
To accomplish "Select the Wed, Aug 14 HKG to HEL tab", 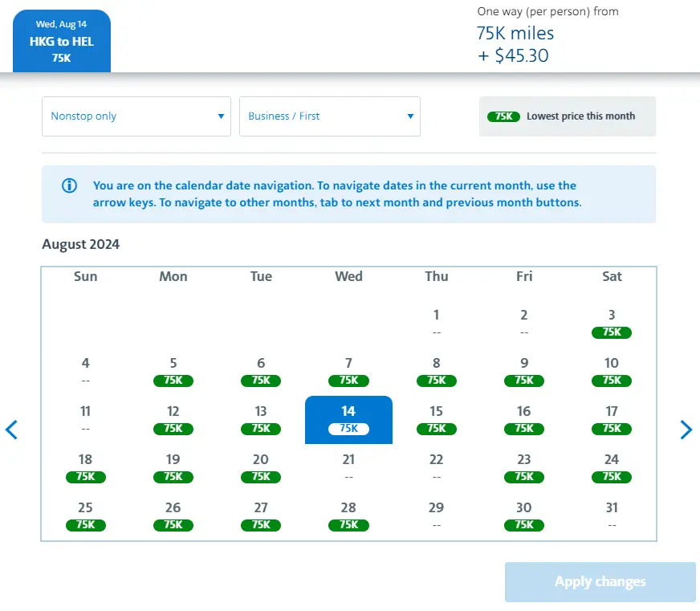I will tap(62, 41).
